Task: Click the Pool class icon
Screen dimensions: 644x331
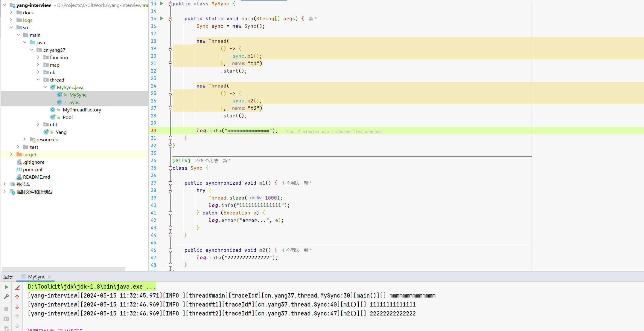Action: pos(53,117)
